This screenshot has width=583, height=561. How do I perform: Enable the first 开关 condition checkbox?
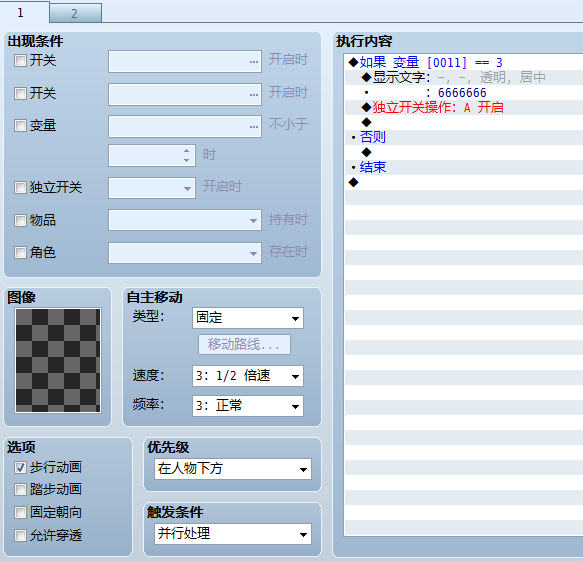20,61
